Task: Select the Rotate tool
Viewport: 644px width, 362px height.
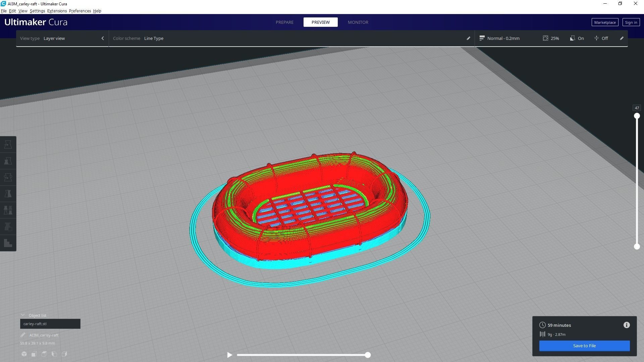Action: 8,177
